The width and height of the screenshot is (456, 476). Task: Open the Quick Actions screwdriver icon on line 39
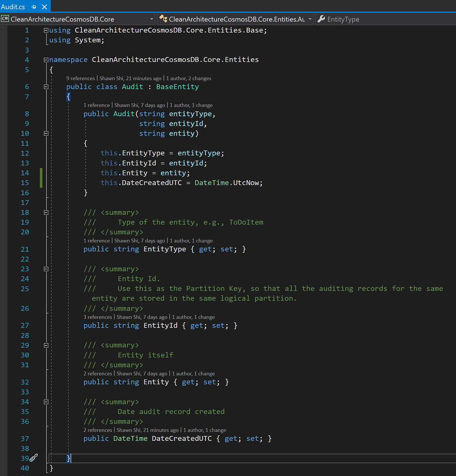34,457
